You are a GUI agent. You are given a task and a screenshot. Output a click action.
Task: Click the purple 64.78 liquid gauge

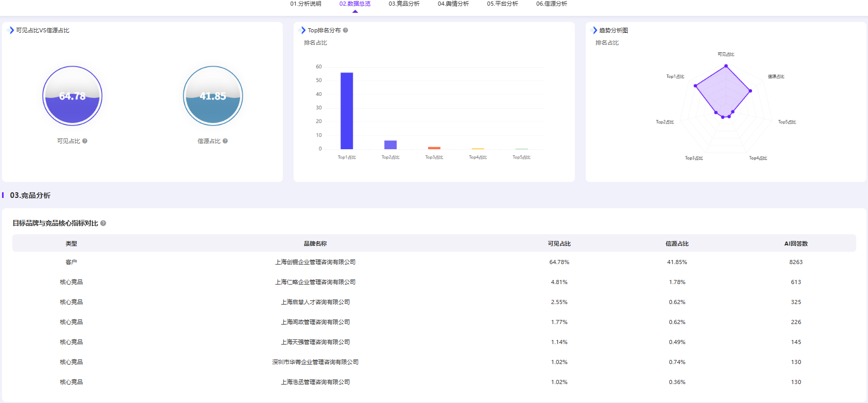pos(72,96)
